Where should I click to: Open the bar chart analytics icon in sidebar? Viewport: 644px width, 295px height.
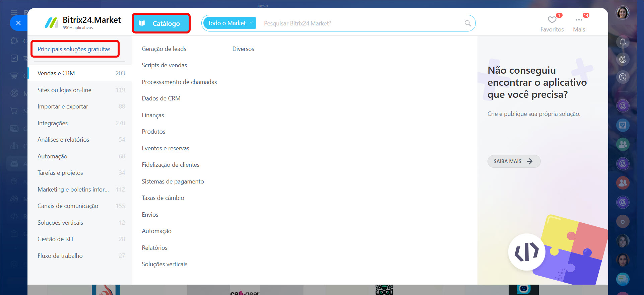tap(14, 146)
